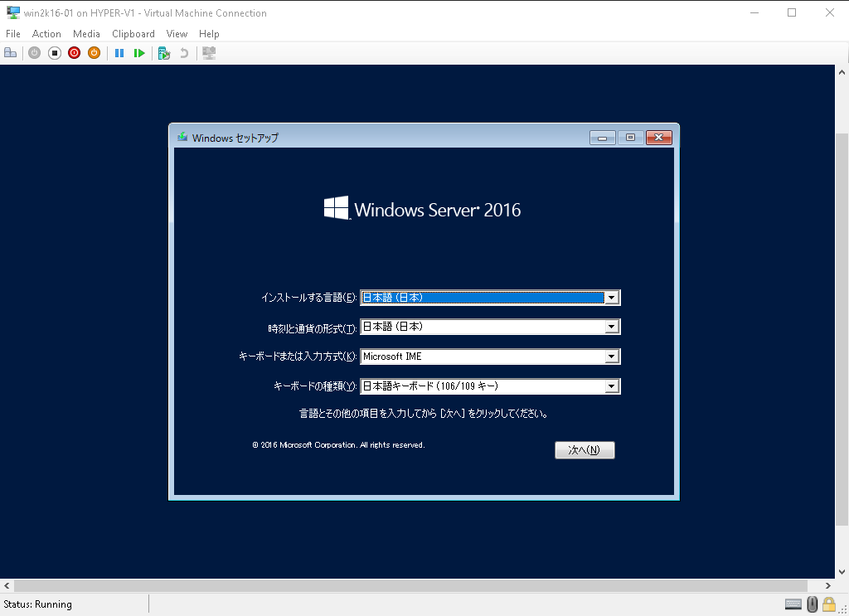
Task: Click the Checkpoint toolbar icon
Action: pos(164,53)
